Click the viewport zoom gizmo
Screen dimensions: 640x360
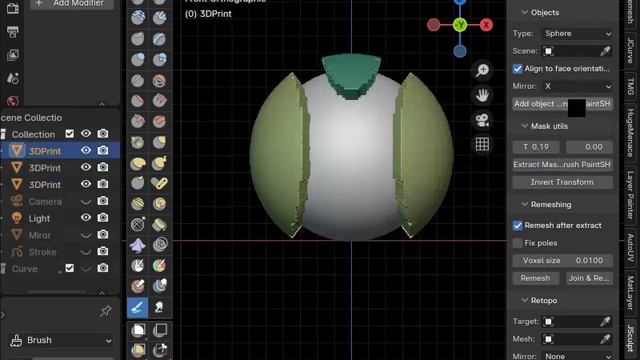[x=482, y=70]
